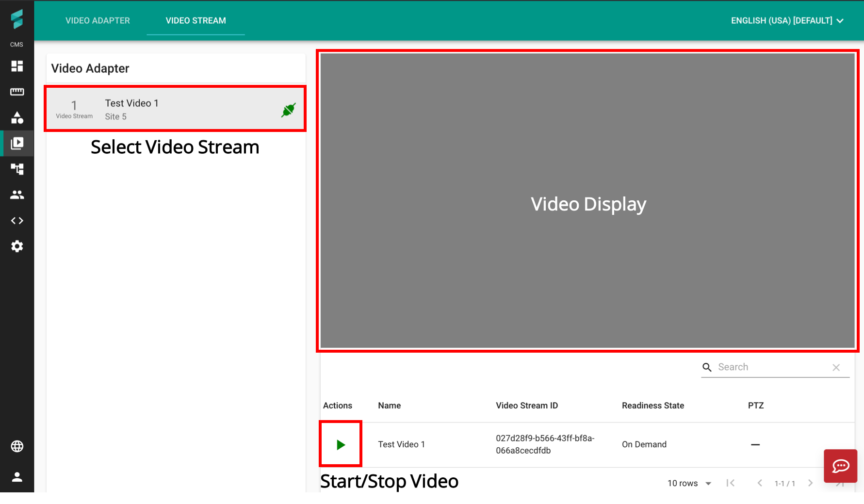Sort by Readiness State column header

(x=653, y=406)
